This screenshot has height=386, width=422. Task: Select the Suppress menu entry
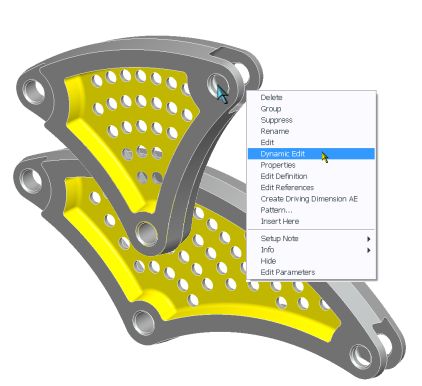click(x=276, y=120)
